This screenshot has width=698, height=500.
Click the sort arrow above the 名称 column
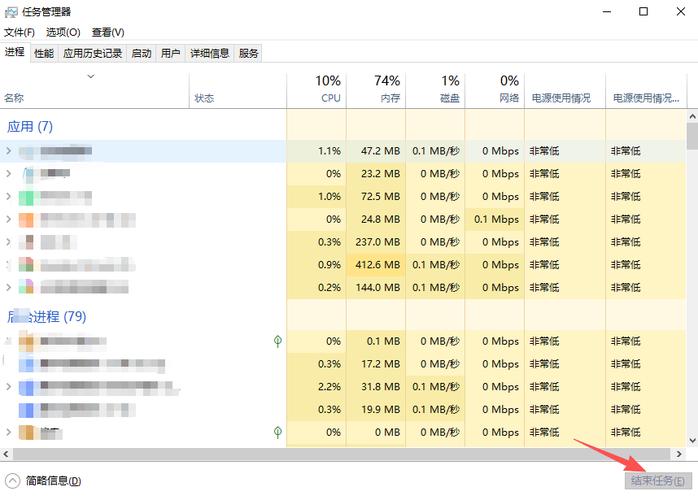pos(91,77)
